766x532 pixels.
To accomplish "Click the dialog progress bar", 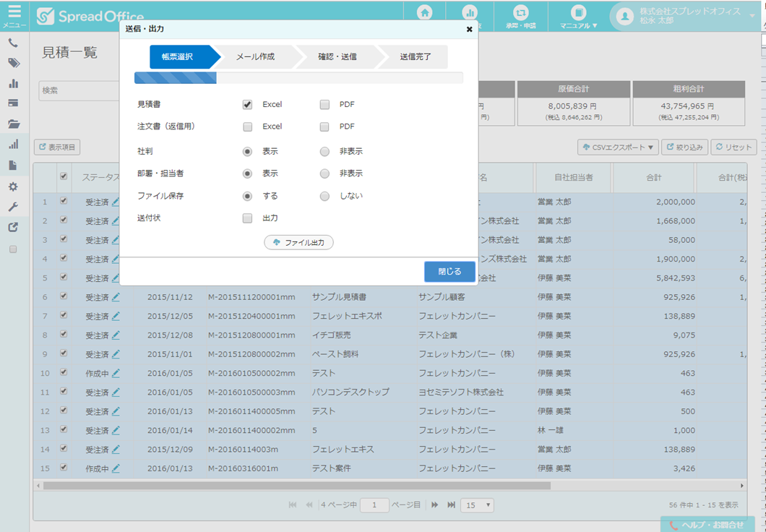I will click(298, 77).
